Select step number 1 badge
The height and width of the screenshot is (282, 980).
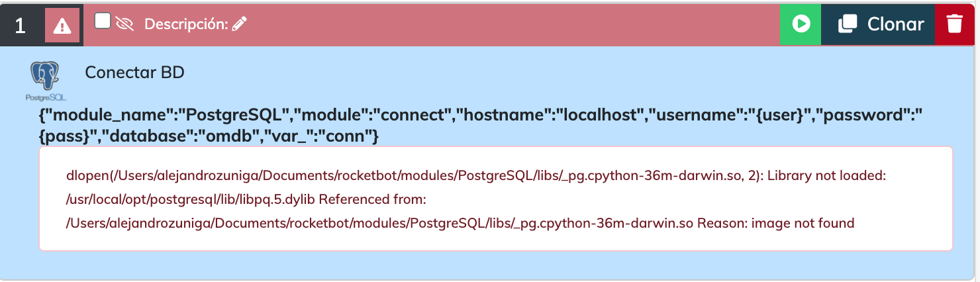click(x=21, y=26)
